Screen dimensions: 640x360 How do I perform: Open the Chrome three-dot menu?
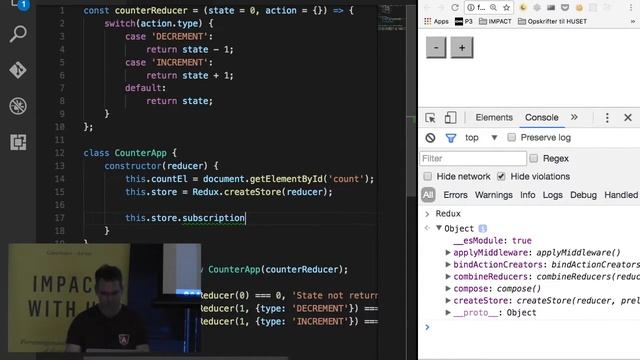pos(631,7)
